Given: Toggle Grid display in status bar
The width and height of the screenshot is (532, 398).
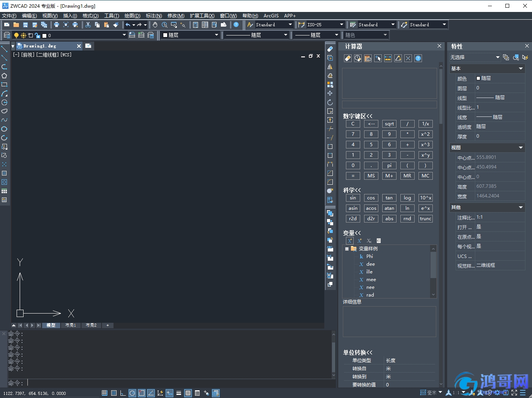Looking at the screenshot, I should pos(114,393).
